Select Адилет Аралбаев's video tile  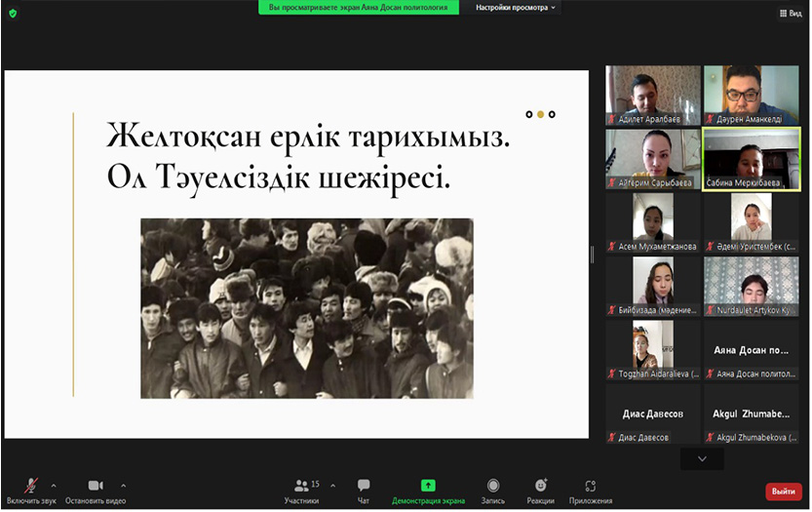pos(653,95)
